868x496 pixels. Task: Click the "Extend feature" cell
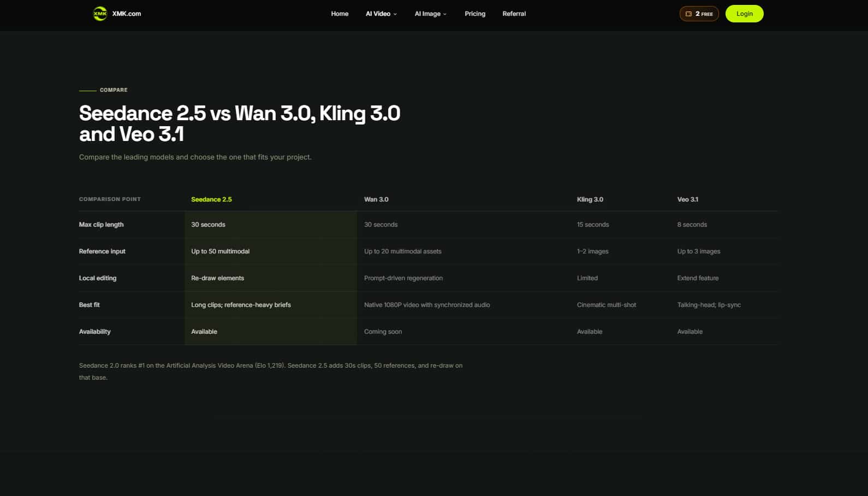coord(698,278)
